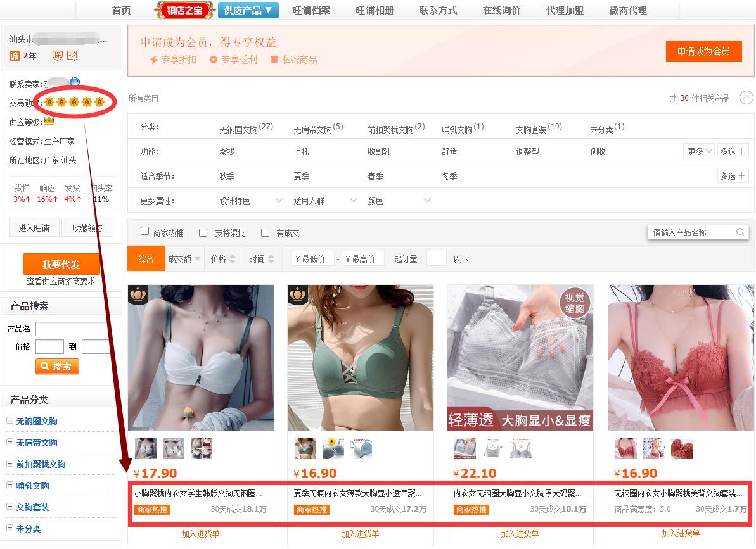Check the 支持混批 option
Image resolution: width=756 pixels, height=549 pixels.
click(203, 232)
